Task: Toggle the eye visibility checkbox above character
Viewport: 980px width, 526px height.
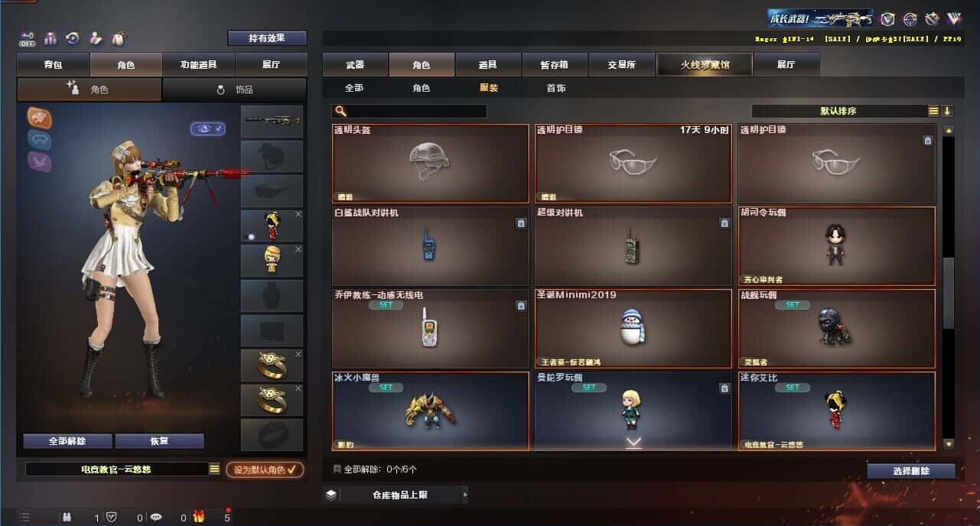Action: [208, 128]
